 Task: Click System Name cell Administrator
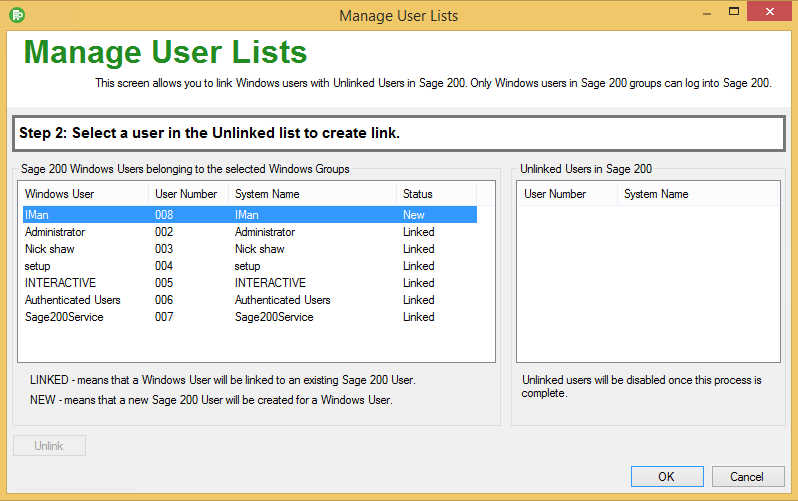point(265,232)
